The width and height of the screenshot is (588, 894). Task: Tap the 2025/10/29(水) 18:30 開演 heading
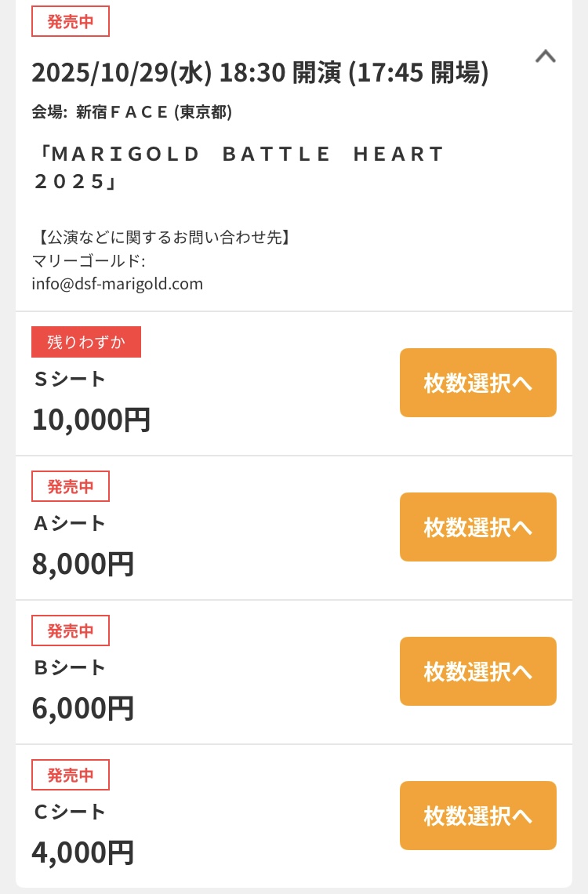pyautogui.click(x=260, y=73)
